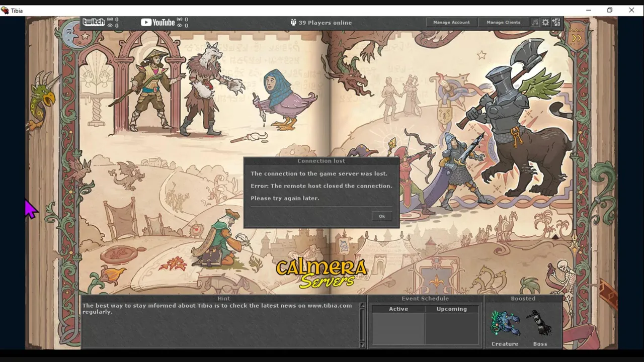Open the Manage Account button
This screenshot has width=644, height=362.
[x=451, y=22]
